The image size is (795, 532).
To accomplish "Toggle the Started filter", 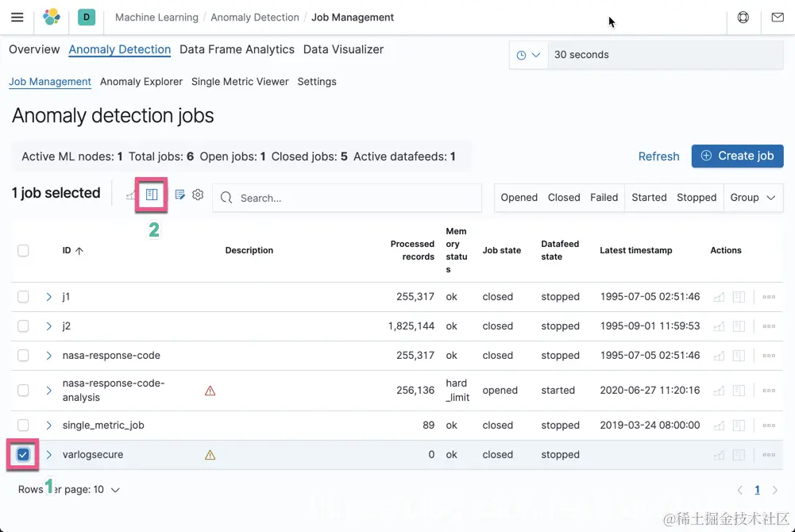I will click(x=649, y=198).
